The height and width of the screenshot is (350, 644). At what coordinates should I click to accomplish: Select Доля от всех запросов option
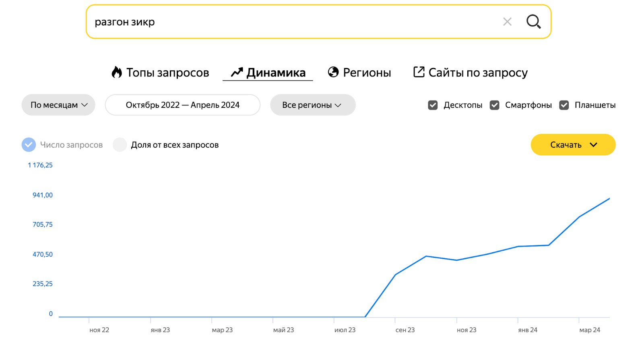point(120,145)
